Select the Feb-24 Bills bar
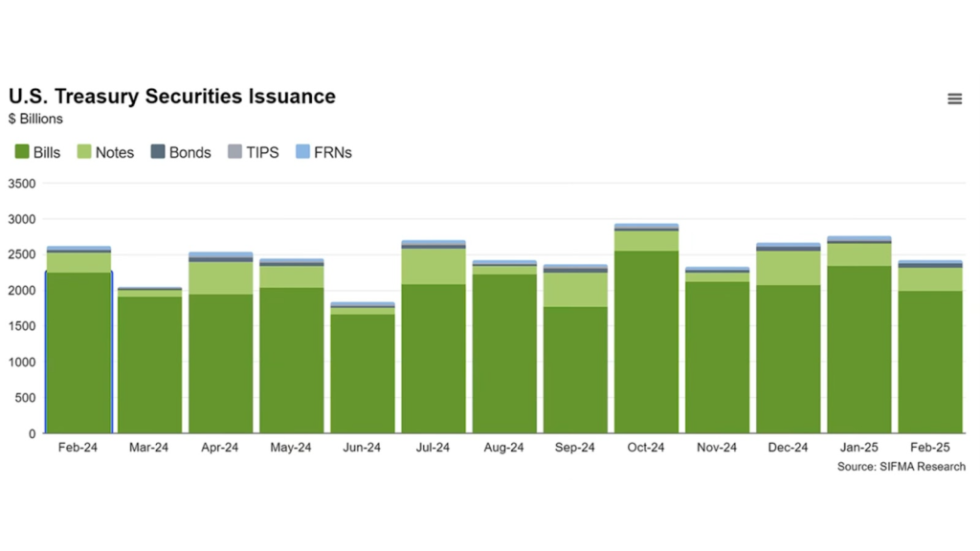 [78, 354]
